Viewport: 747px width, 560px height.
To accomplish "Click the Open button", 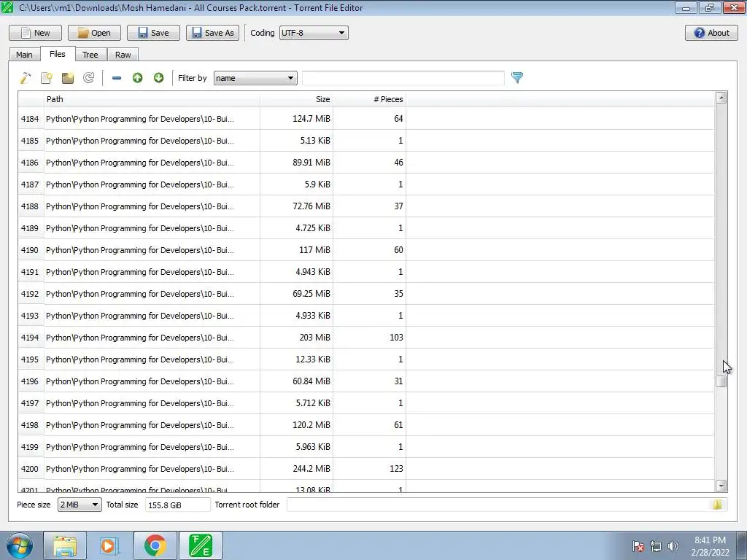I will [94, 33].
